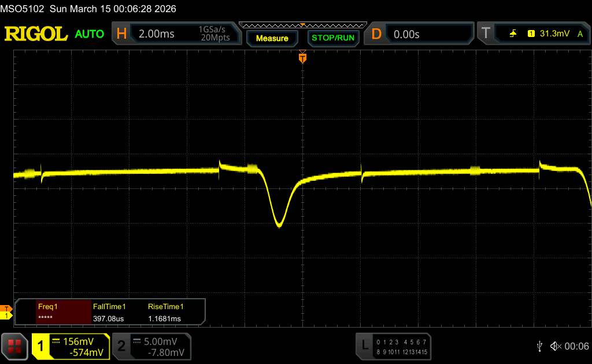Open trigger T settings showing 31.3mV
The height and width of the screenshot is (364, 592).
(x=532, y=34)
